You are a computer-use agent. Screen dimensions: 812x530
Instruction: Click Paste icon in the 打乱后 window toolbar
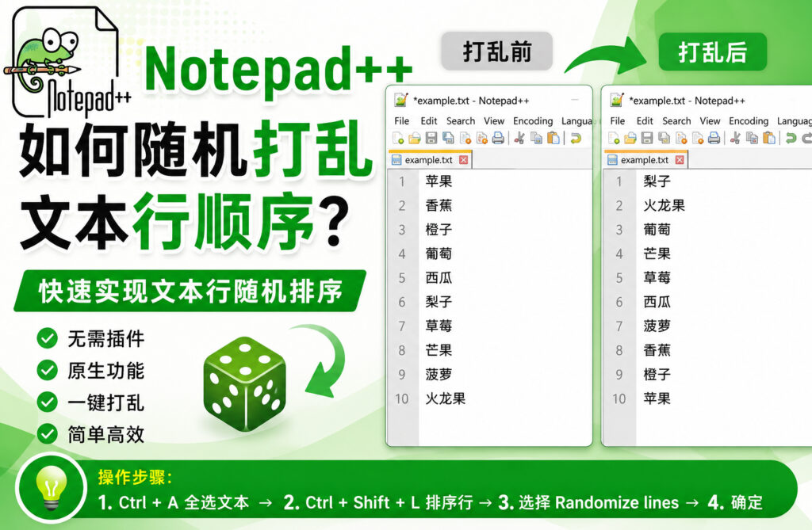click(x=769, y=138)
